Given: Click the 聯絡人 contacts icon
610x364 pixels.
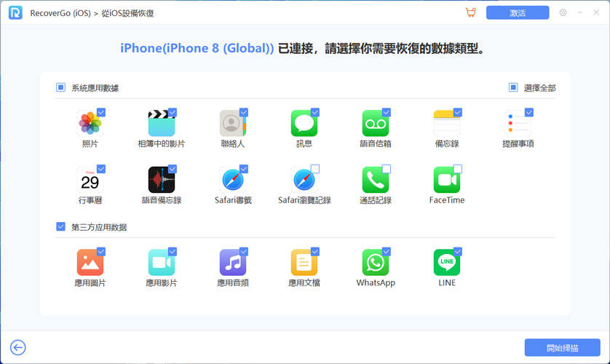Looking at the screenshot, I should click(x=231, y=124).
